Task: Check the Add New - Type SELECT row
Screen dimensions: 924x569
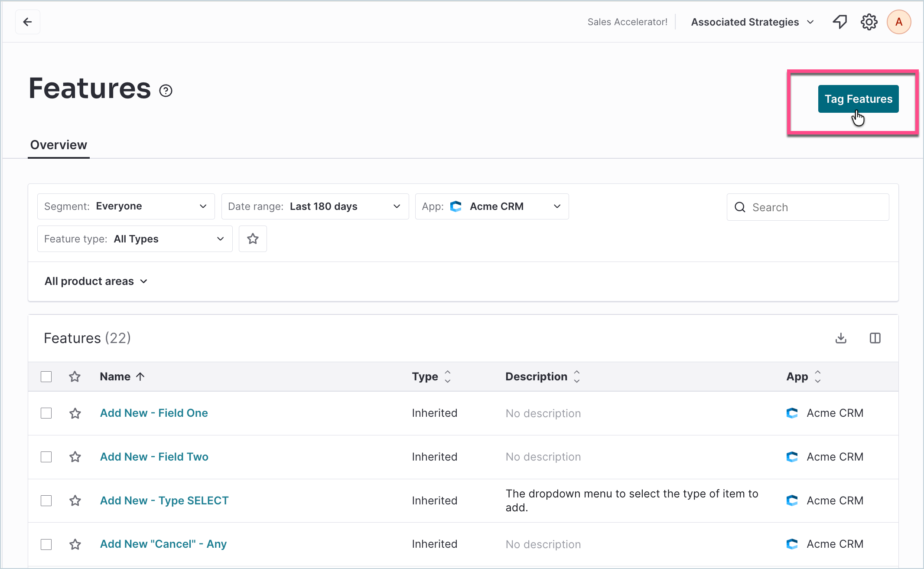Action: pyautogui.click(x=46, y=500)
